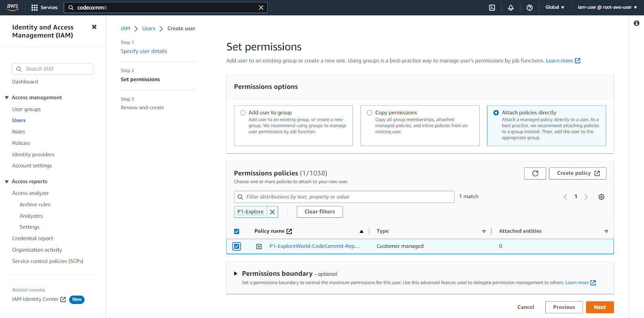The width and height of the screenshot is (644, 318).
Task: Open Analyzers in the sidebar
Action: click(31, 216)
